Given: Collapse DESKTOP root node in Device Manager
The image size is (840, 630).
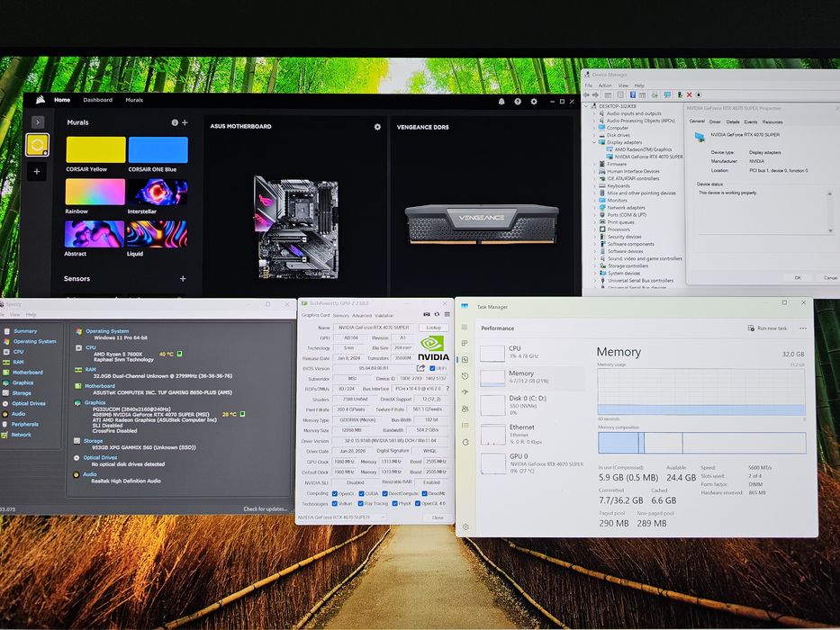Looking at the screenshot, I should [587, 106].
